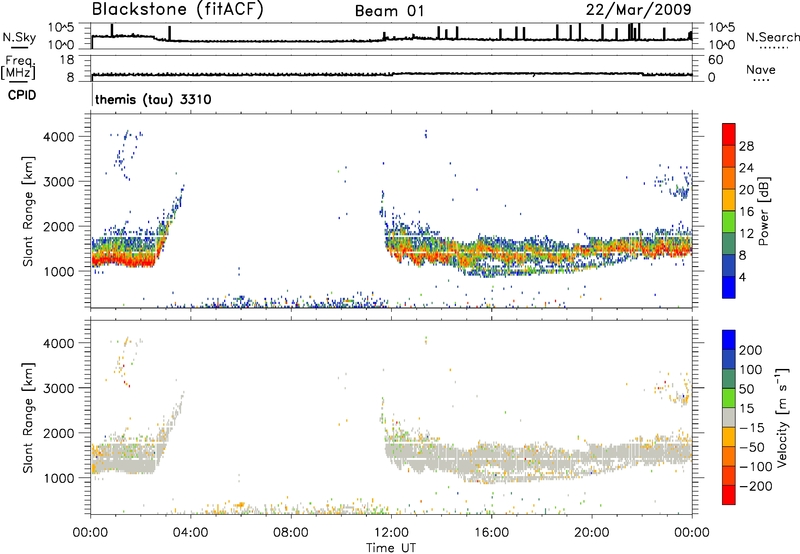Click the 'Power [dB]' color bar label
800x554 pixels.
[x=763, y=211]
